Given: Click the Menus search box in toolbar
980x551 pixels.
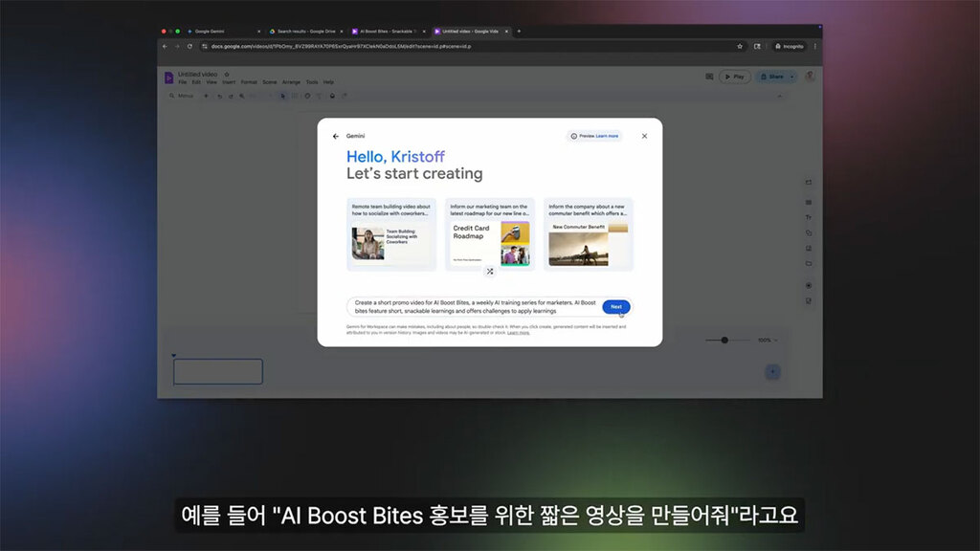Looking at the screenshot, I should [181, 97].
